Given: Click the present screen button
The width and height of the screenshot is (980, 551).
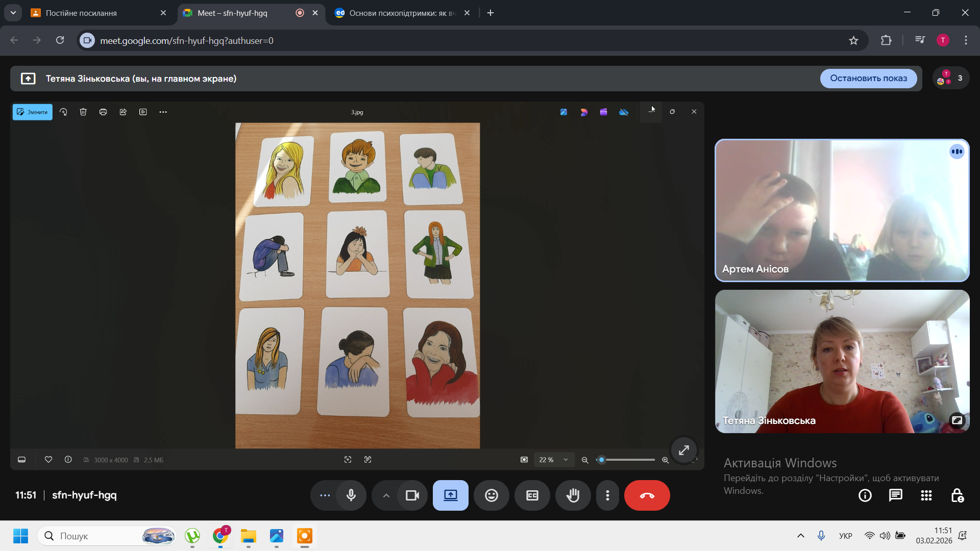Looking at the screenshot, I should coord(450,495).
